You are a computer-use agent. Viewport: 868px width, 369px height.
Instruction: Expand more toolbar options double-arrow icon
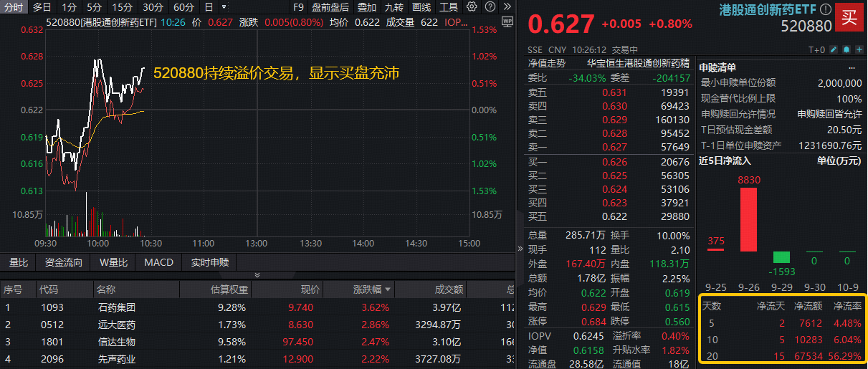(x=507, y=7)
